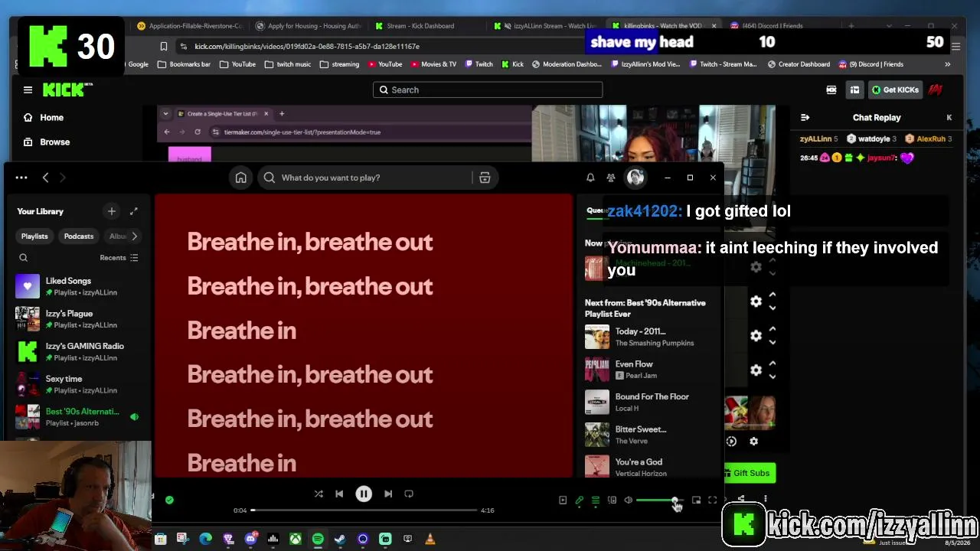Image resolution: width=980 pixels, height=551 pixels.
Task: Enter Spotify full screen mode
Action: click(712, 500)
